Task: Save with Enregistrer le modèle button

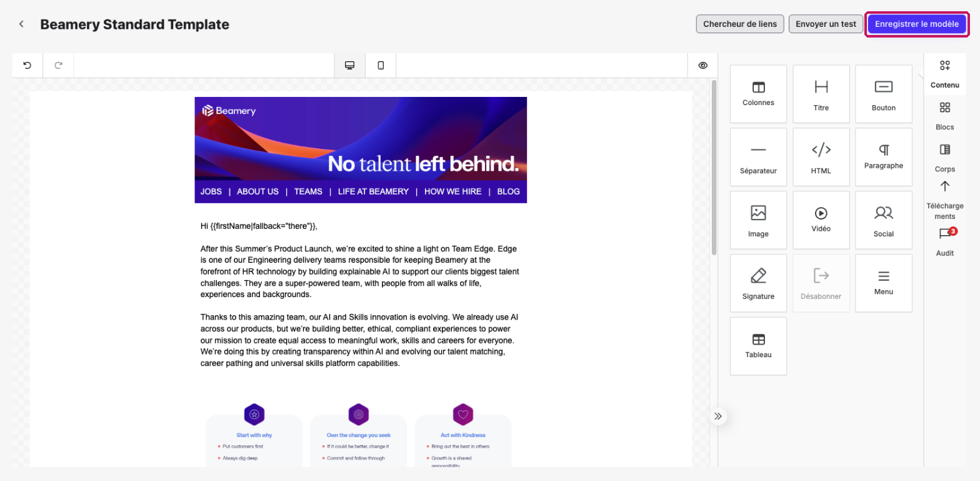Action: coord(916,24)
